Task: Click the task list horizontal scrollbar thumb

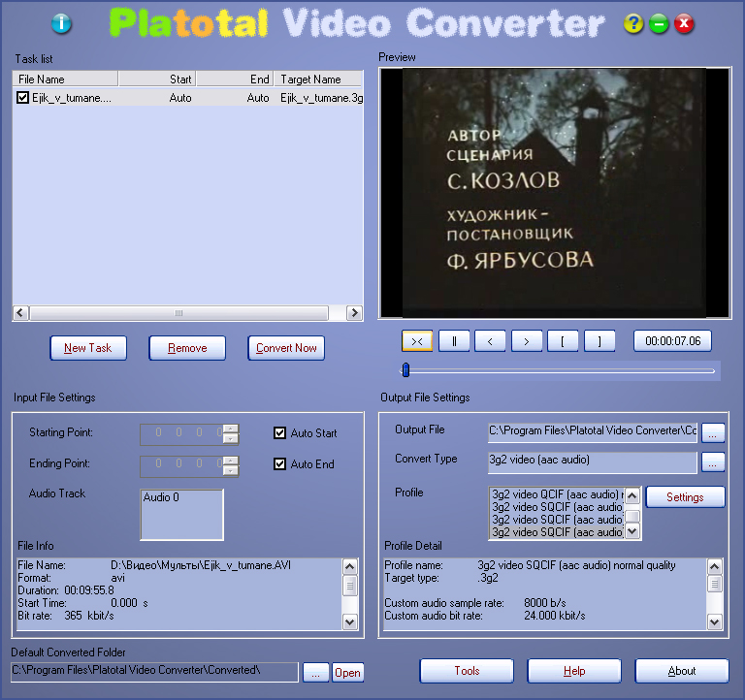Action: (x=179, y=313)
